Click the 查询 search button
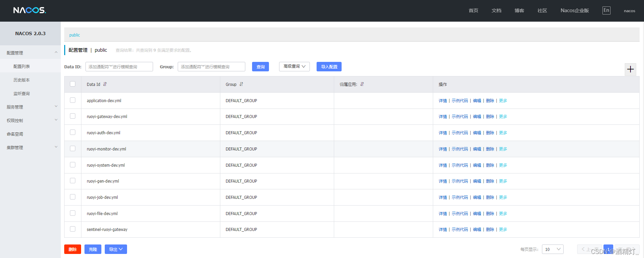The width and height of the screenshot is (644, 258). pos(261,67)
